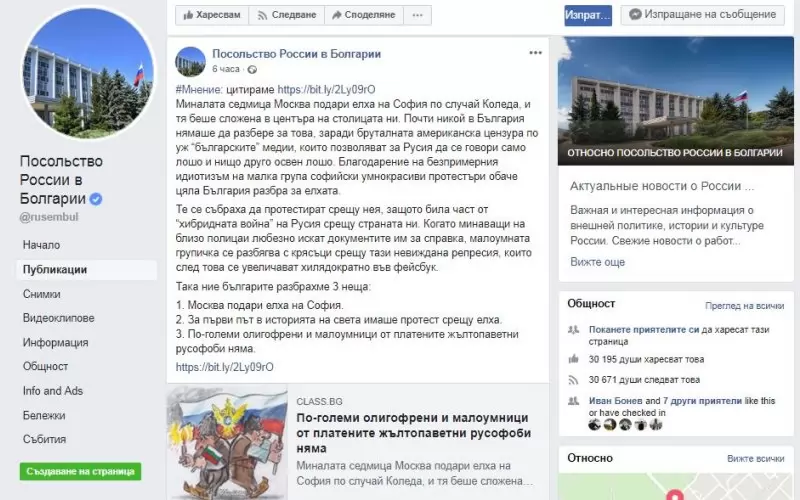The width and height of the screenshot is (800, 500).
Task: Click Преглед на всички in Общност
Action: (x=744, y=306)
